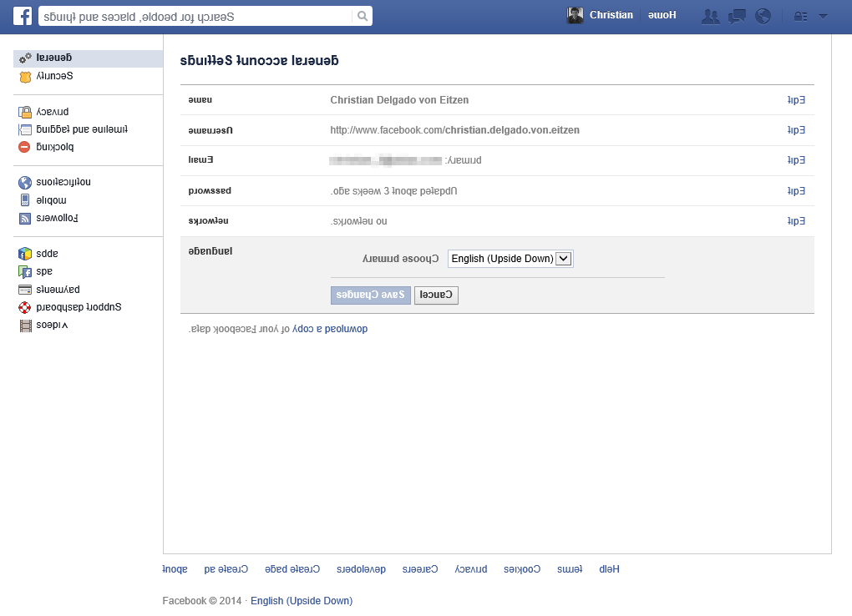This screenshot has width=852, height=616.
Task: Select Blocking in settings sidebar
Action: pyautogui.click(x=55, y=147)
